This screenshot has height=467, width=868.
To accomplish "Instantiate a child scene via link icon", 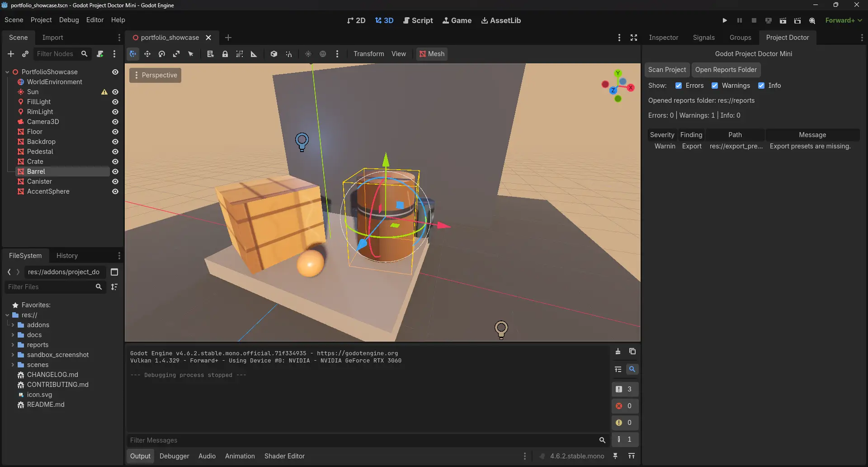I will coord(25,54).
